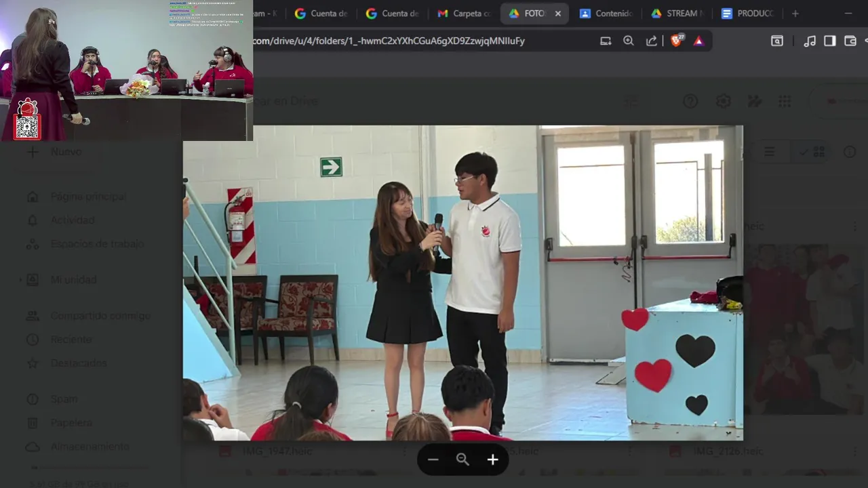
Task: Open Drive help question mark icon
Action: (690, 102)
